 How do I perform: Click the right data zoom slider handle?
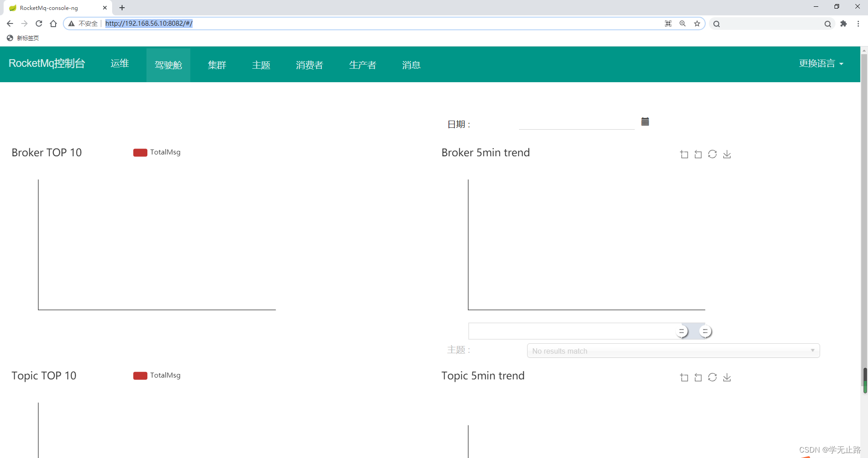coord(705,332)
